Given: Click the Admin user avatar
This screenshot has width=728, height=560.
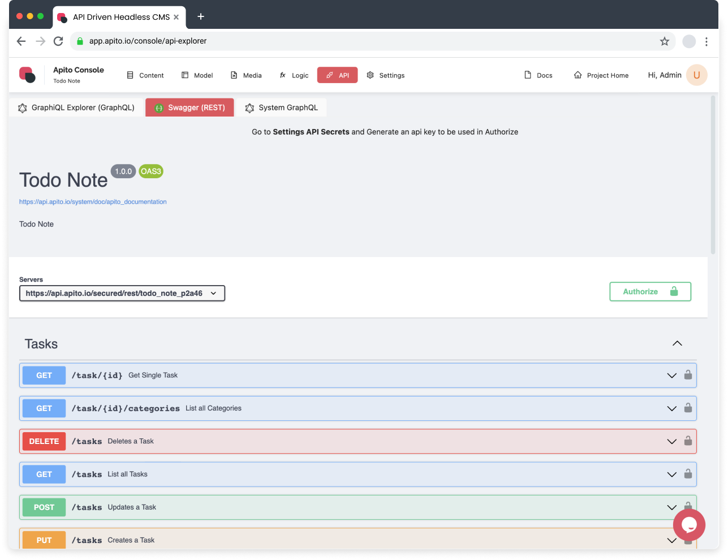Looking at the screenshot, I should (x=697, y=75).
